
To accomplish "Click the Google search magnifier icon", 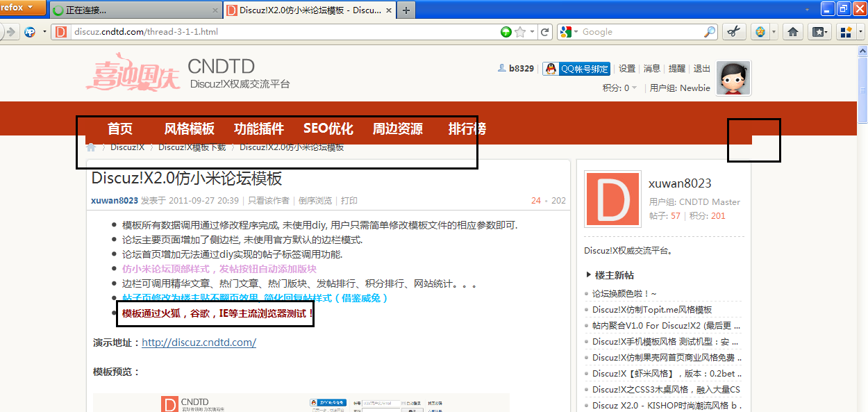I will point(708,31).
